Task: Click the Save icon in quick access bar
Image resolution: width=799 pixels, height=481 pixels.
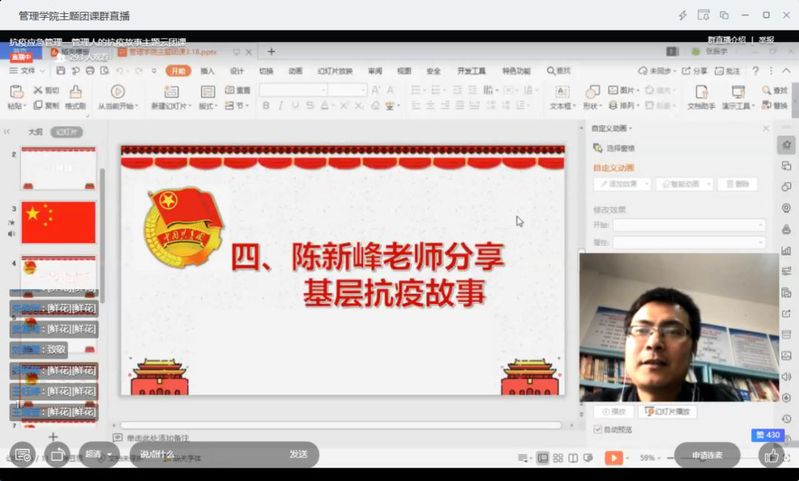Action: 61,70
